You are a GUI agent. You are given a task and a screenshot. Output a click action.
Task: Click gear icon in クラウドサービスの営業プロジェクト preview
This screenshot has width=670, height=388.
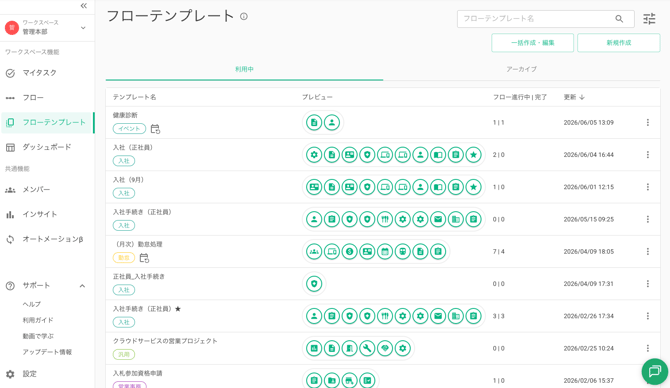point(403,348)
